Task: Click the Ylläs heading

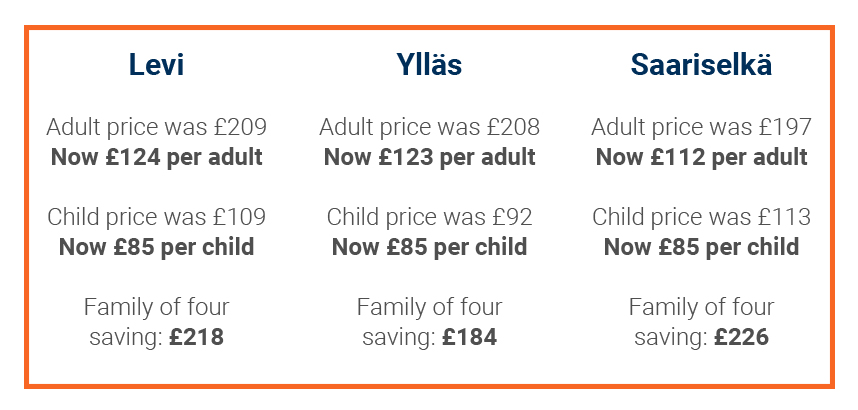Action: [x=430, y=65]
